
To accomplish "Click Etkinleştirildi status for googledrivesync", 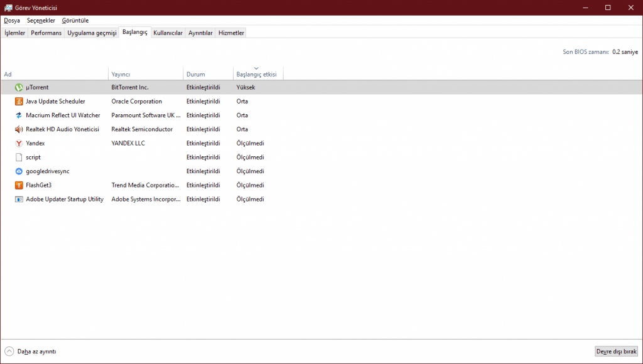I will [x=203, y=171].
